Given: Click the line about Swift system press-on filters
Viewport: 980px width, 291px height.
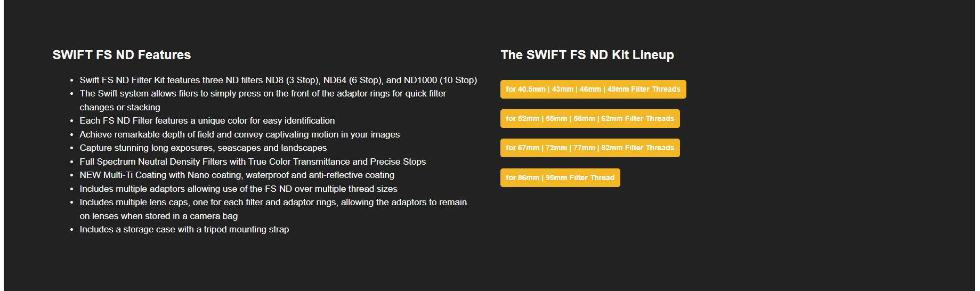Looking at the screenshot, I should pos(263,93).
